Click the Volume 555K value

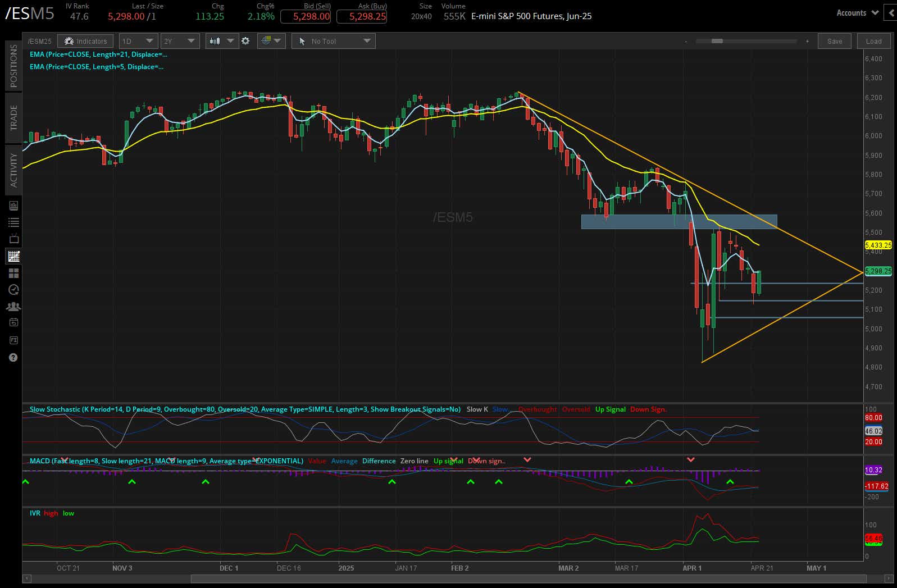tap(454, 17)
